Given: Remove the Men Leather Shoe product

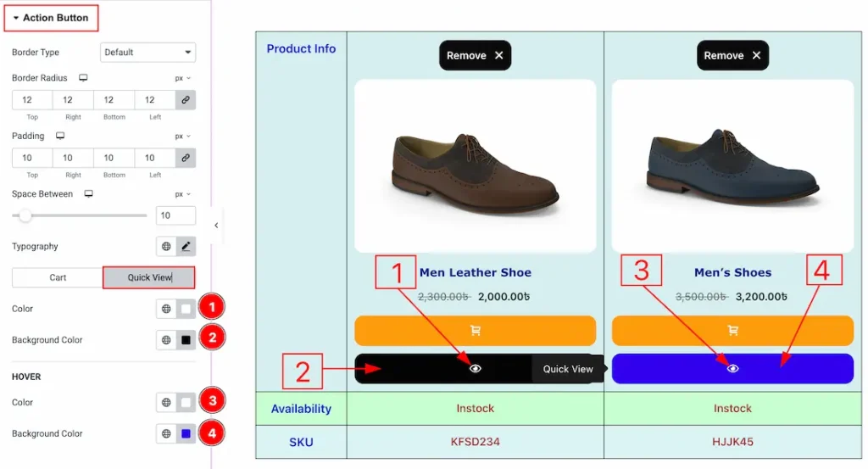Looking at the screenshot, I should [475, 55].
